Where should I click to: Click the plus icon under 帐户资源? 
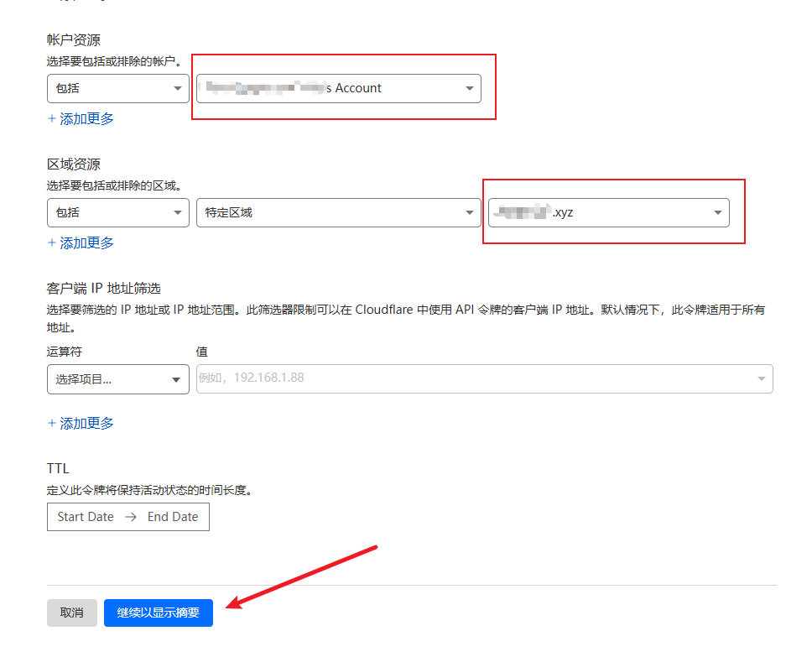click(52, 119)
